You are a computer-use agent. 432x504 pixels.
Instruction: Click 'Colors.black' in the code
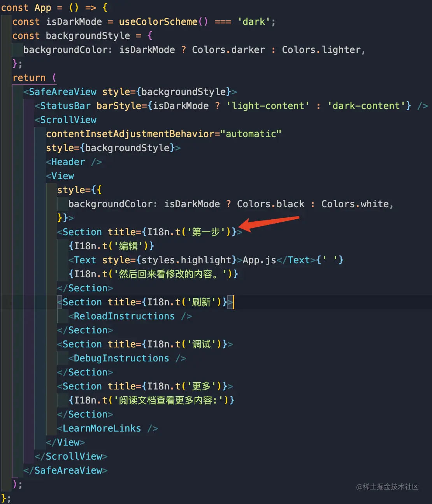[271, 204]
